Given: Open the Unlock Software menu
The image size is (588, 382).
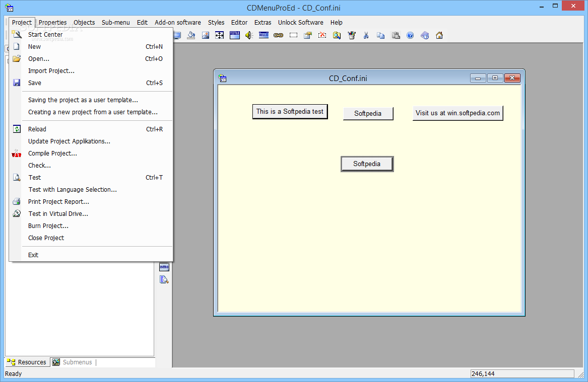Looking at the screenshot, I should (300, 23).
